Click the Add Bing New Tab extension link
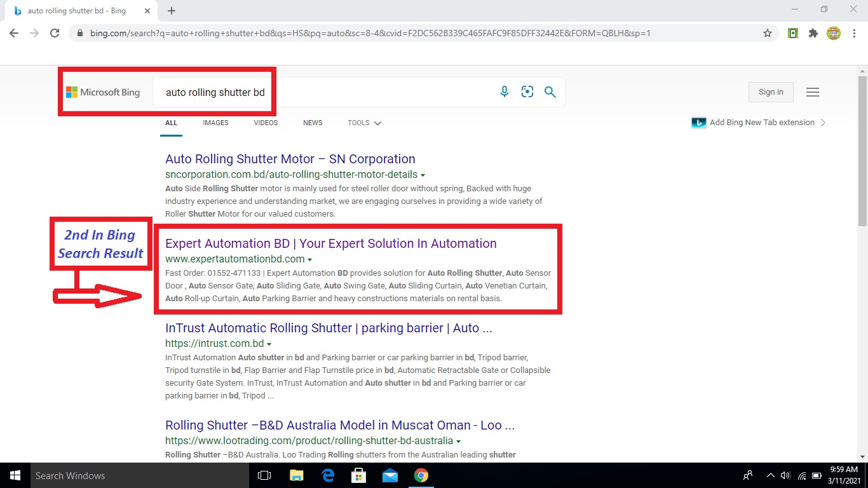Screen dimensions: 868x488 (762, 123)
